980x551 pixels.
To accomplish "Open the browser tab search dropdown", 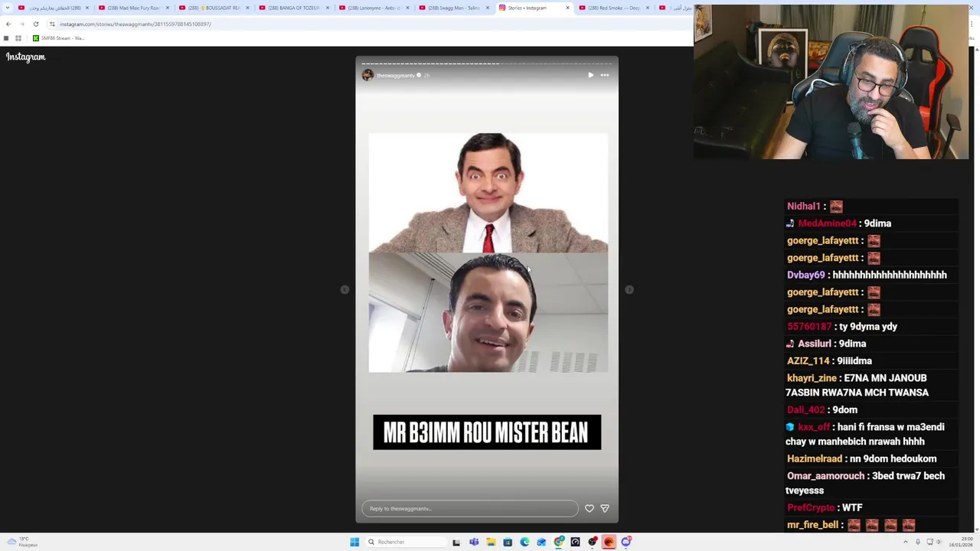I will coord(9,8).
